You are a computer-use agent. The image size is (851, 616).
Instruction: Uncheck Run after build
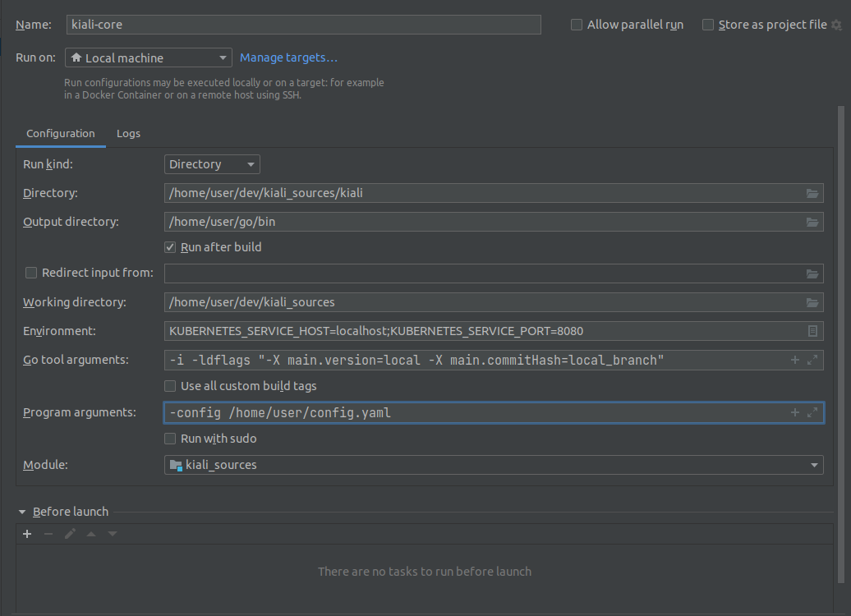coord(170,247)
